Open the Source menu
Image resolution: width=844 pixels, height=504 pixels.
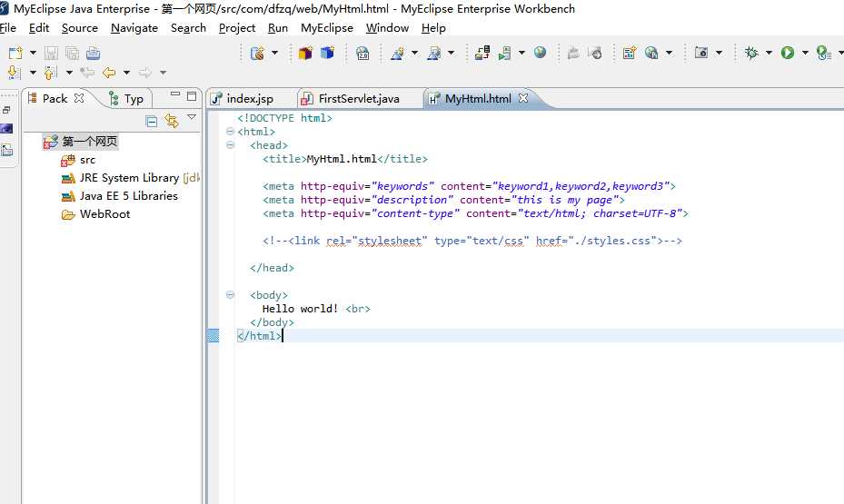(80, 28)
